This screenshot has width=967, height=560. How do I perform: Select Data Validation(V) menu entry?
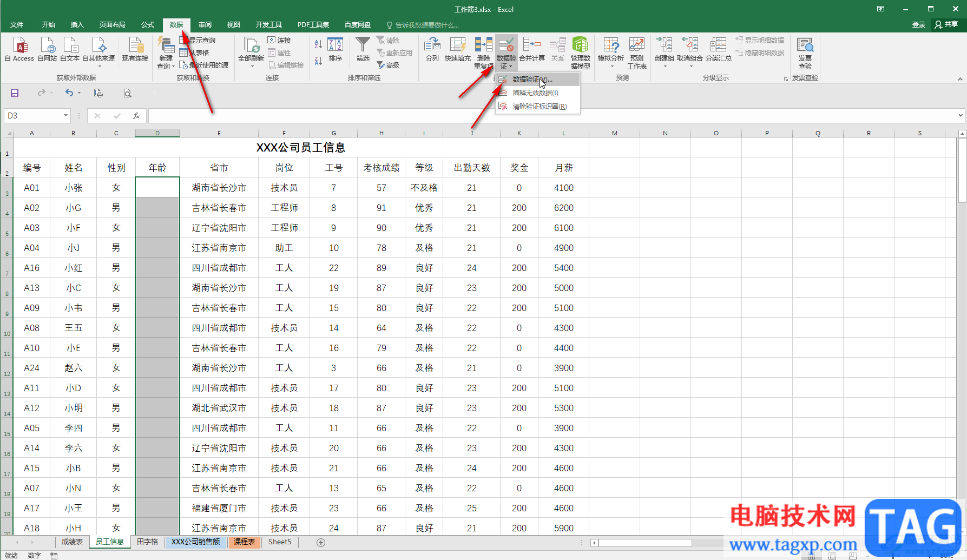(x=537, y=80)
